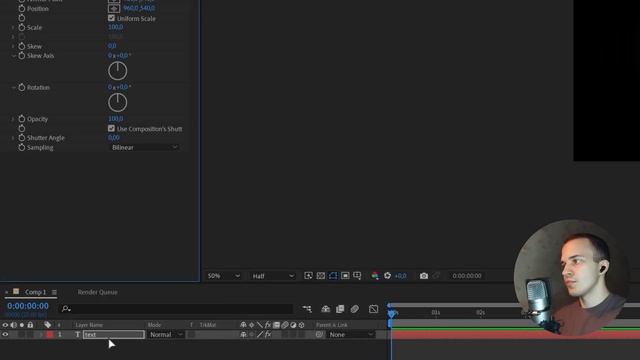
Task: Click the Rotation angle dial
Action: 118,102
